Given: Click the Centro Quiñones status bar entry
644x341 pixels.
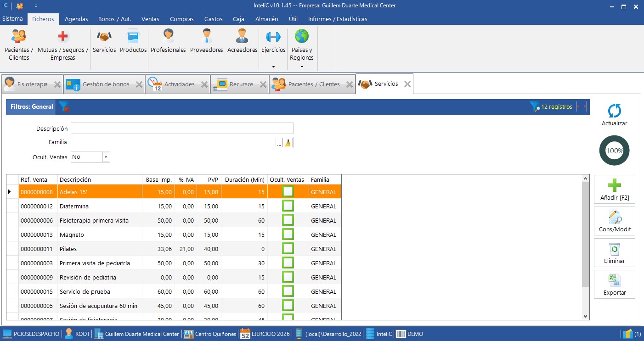Looking at the screenshot, I should click(210, 334).
